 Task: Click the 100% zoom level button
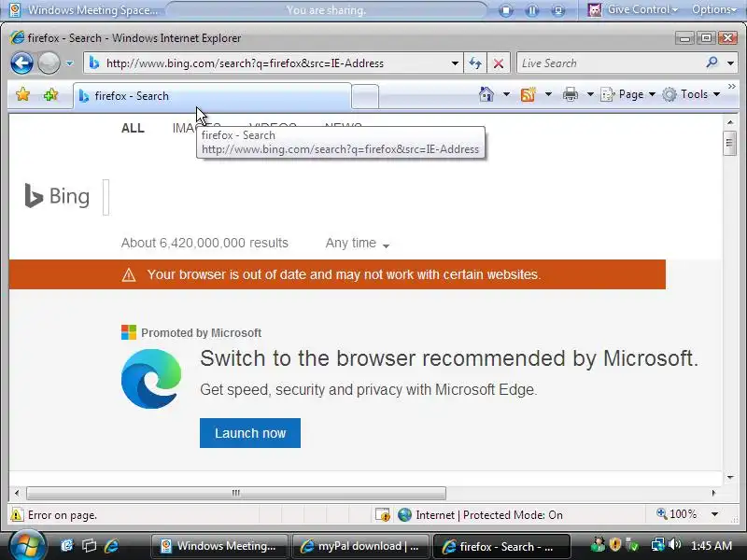(676, 514)
